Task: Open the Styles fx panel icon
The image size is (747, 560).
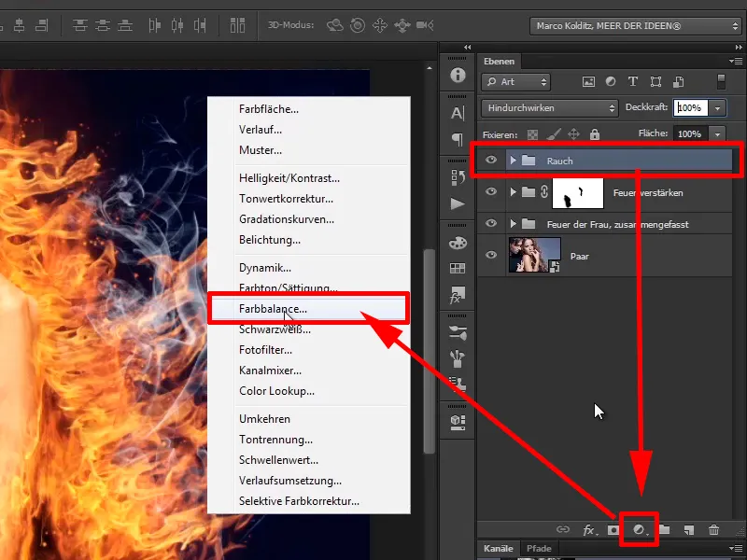Action: [458, 295]
